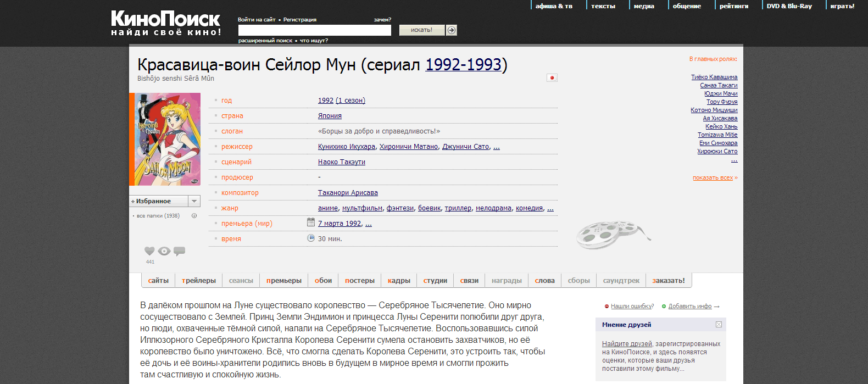The image size is (868, 384).
Task: Click the 1992-1993 title link
Action: [464, 65]
